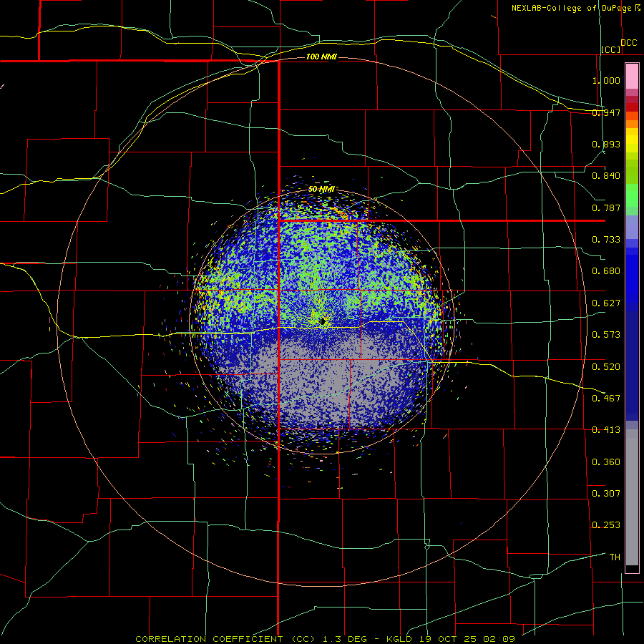
Task: Click the 0.253 color scale value
Action: click(606, 525)
